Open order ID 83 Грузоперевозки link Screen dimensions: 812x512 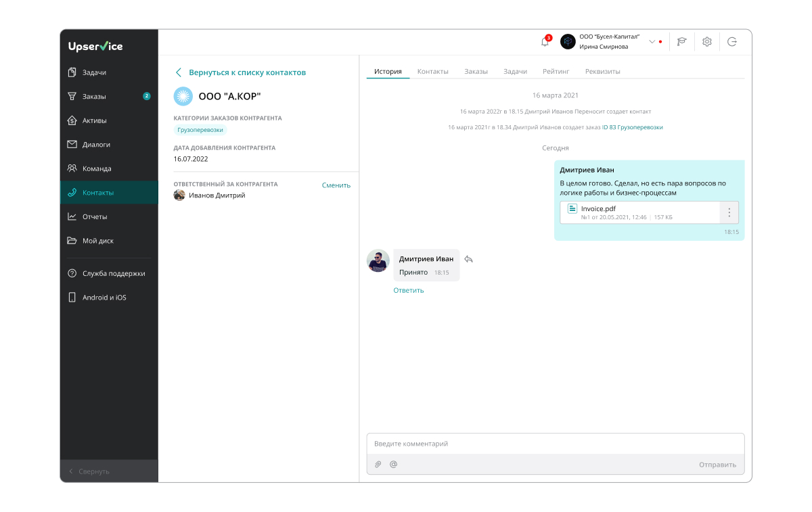(632, 127)
